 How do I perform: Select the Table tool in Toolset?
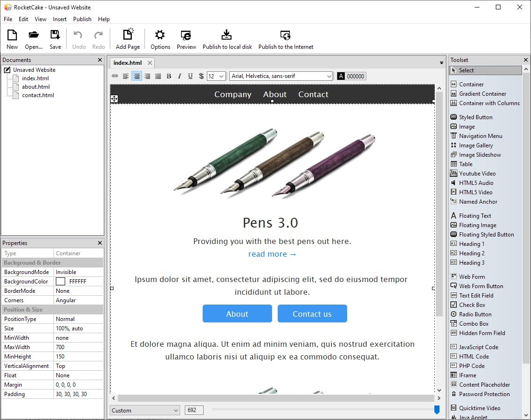pyautogui.click(x=466, y=164)
